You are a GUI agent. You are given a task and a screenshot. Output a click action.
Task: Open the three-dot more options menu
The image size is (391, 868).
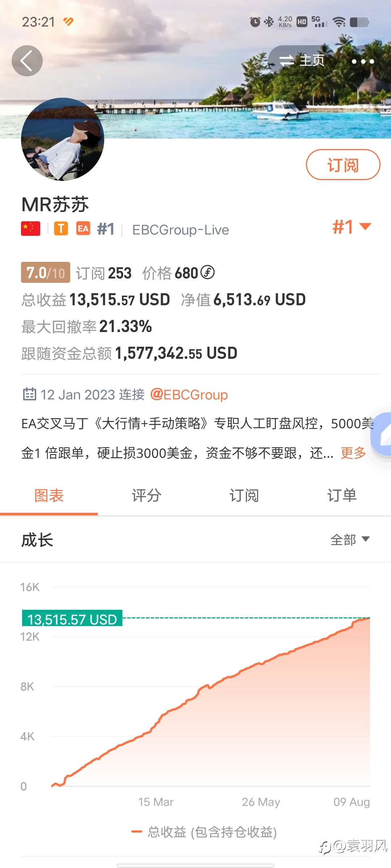click(x=363, y=61)
